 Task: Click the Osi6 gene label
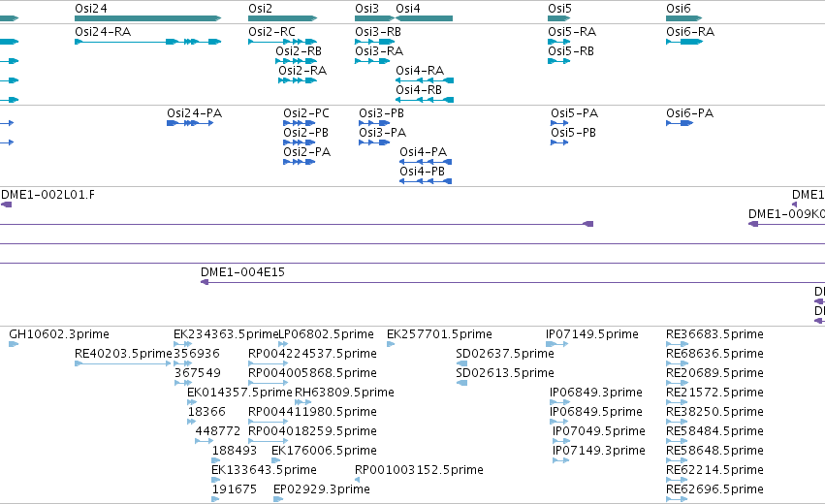pyautogui.click(x=679, y=9)
